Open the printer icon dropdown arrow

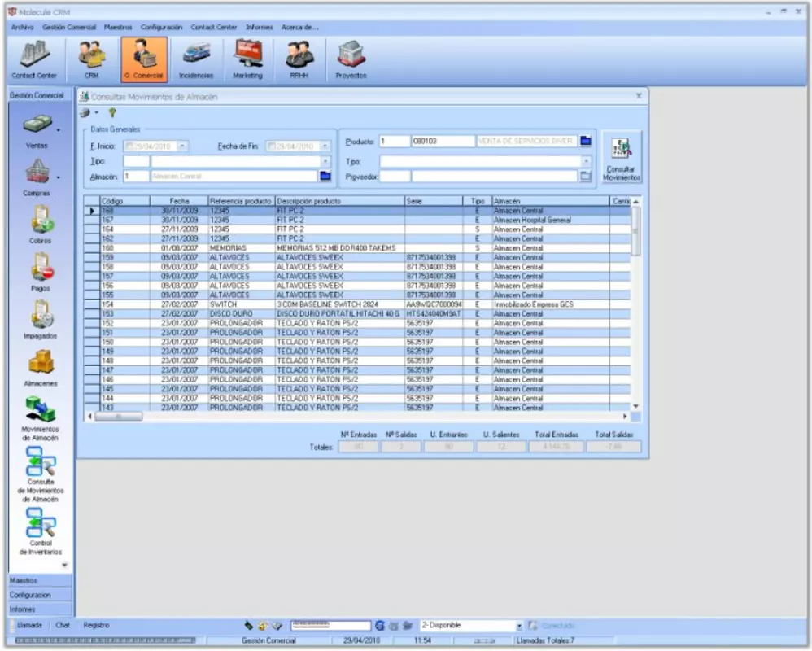click(x=96, y=113)
